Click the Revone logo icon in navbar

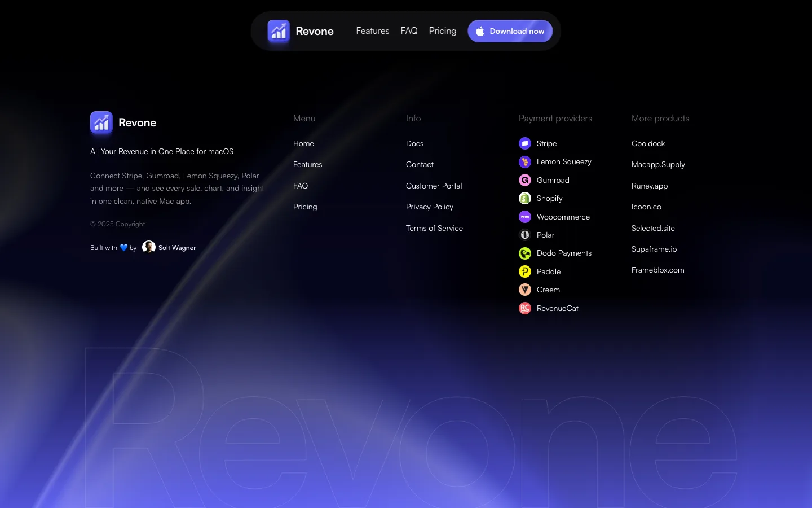(x=279, y=31)
